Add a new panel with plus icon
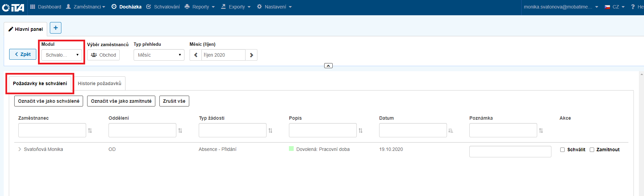The image size is (644, 196). (x=56, y=28)
